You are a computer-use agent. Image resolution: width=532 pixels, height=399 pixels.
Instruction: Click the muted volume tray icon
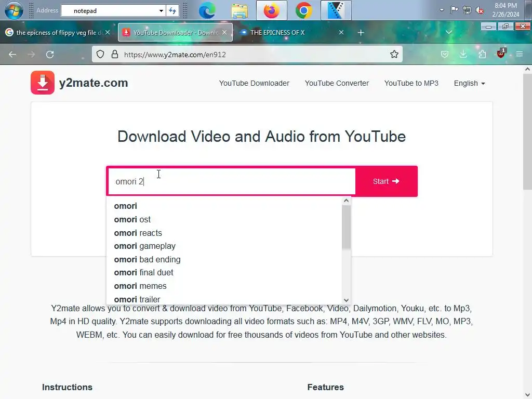click(x=480, y=10)
